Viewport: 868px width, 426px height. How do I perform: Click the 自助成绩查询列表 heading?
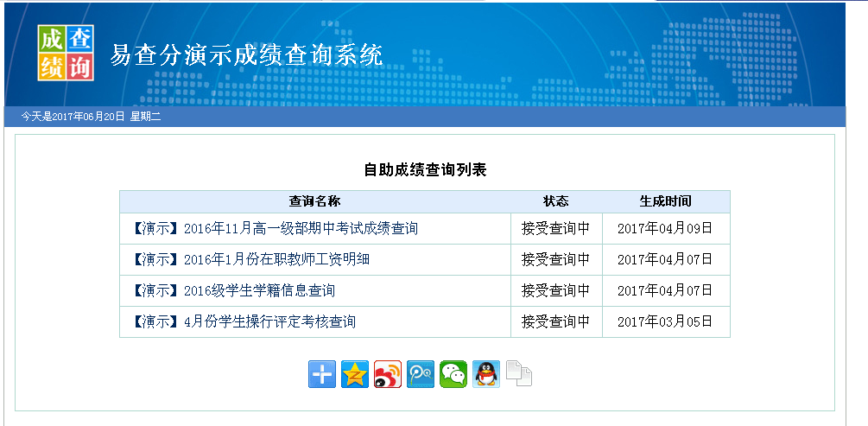click(425, 169)
